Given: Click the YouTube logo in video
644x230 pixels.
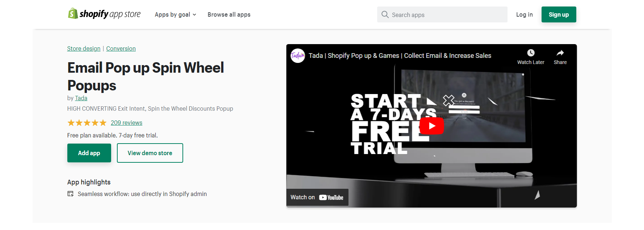Looking at the screenshot, I should pyautogui.click(x=331, y=197).
